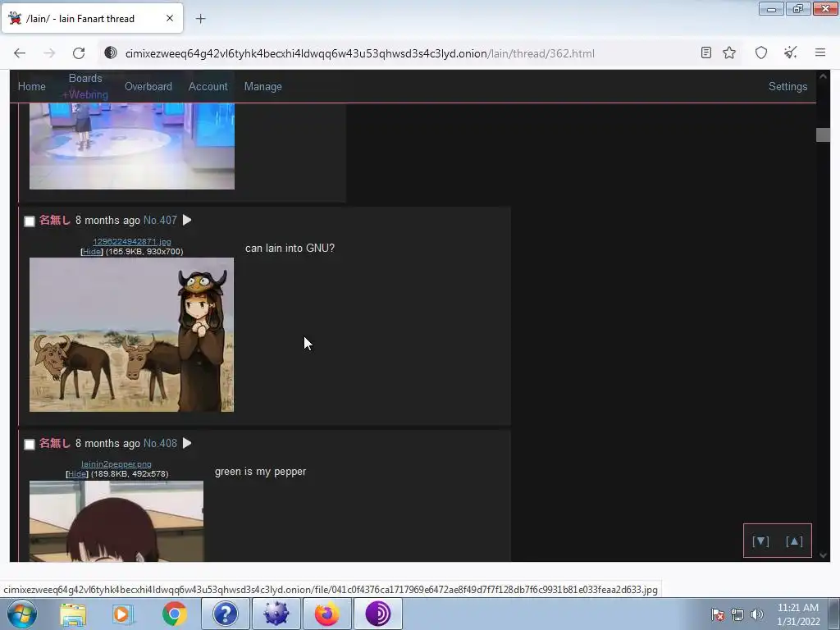The height and width of the screenshot is (630, 840).
Task: Open the Home nav link
Action: (32, 86)
